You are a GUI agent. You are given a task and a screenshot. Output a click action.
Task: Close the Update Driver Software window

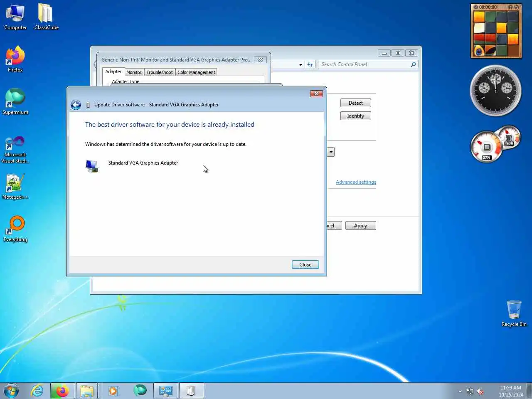(x=316, y=94)
